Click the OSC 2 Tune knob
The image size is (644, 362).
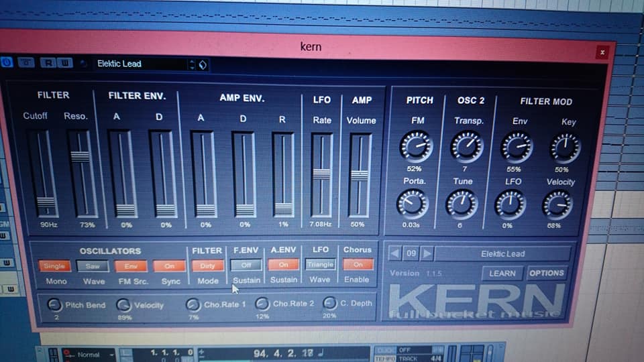[462, 204]
